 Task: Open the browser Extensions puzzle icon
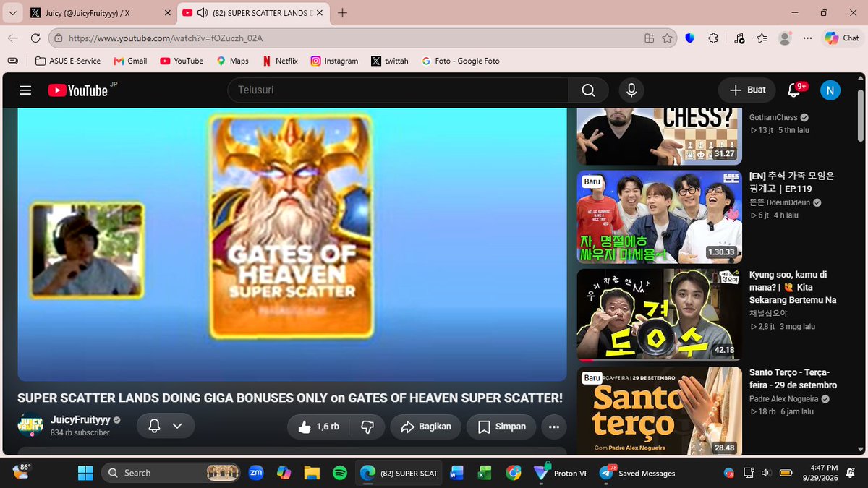pos(713,38)
